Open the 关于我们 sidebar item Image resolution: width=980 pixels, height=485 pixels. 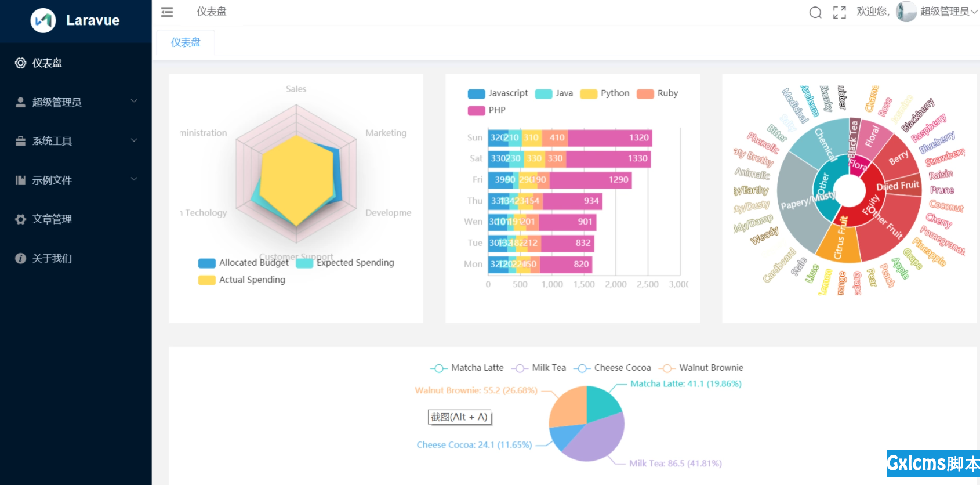tap(76, 258)
